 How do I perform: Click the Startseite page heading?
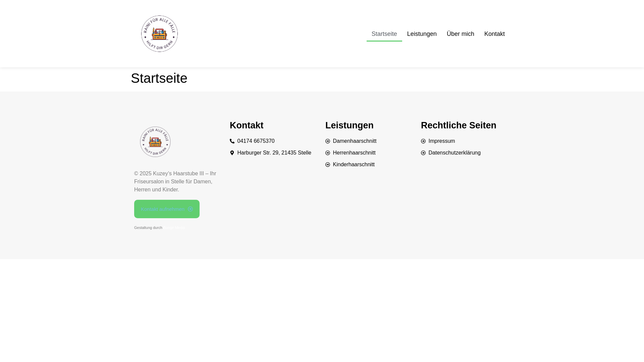159,78
